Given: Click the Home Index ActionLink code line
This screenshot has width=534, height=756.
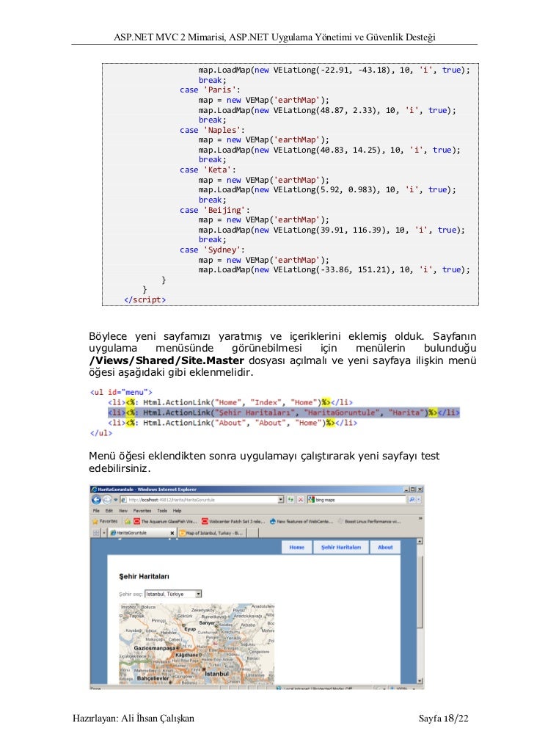Looking at the screenshot, I should 230,402.
